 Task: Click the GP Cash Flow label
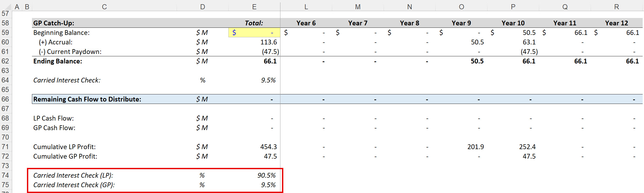[54, 128]
